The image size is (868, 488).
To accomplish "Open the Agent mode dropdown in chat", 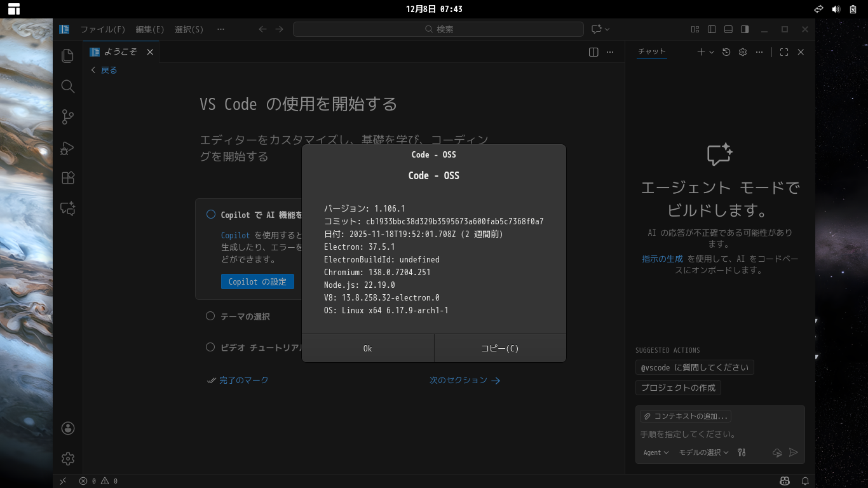I will coord(655,452).
